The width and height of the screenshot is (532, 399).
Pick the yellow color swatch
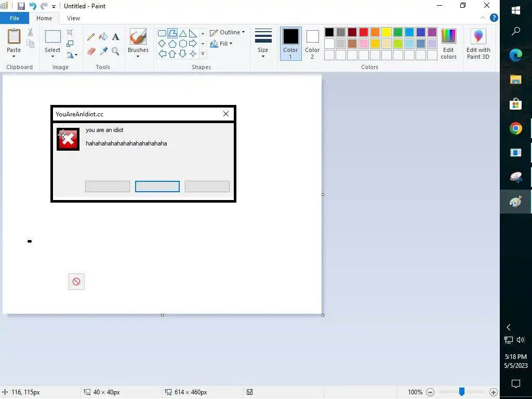click(387, 32)
